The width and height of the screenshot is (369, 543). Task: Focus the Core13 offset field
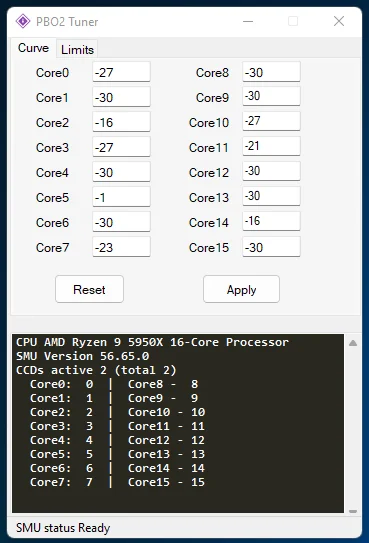[x=271, y=196]
